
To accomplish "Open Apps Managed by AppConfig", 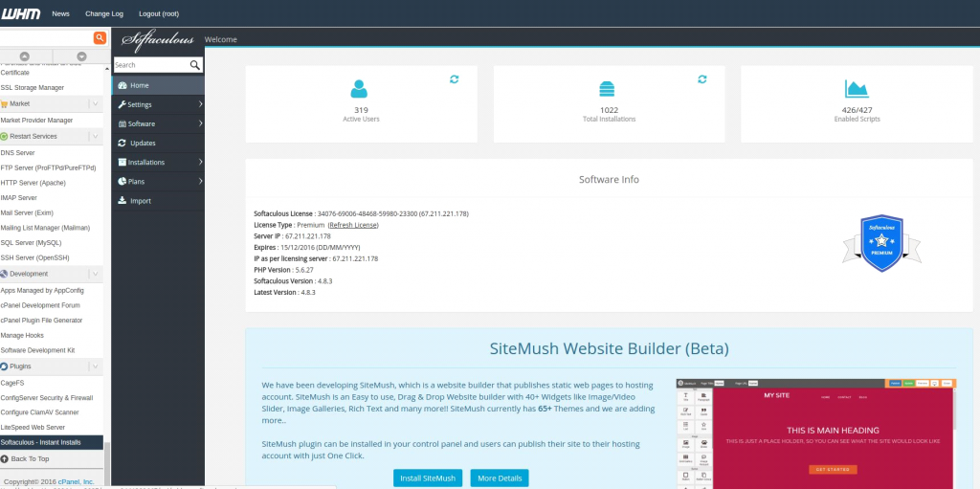I will 42,290.
